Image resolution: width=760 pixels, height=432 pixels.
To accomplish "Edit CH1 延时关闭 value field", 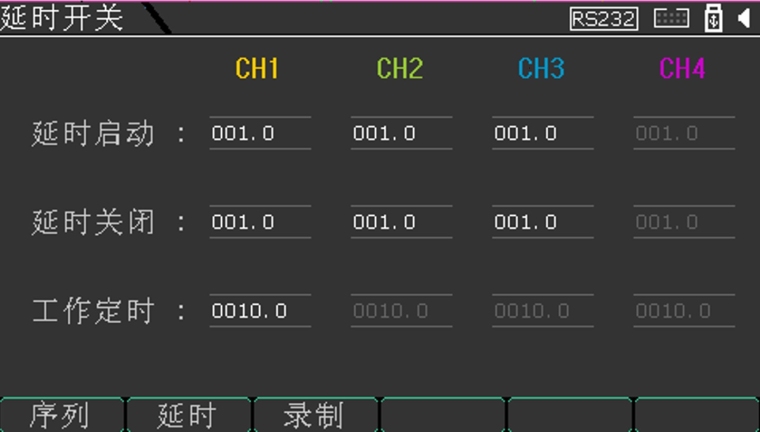I will (x=260, y=222).
